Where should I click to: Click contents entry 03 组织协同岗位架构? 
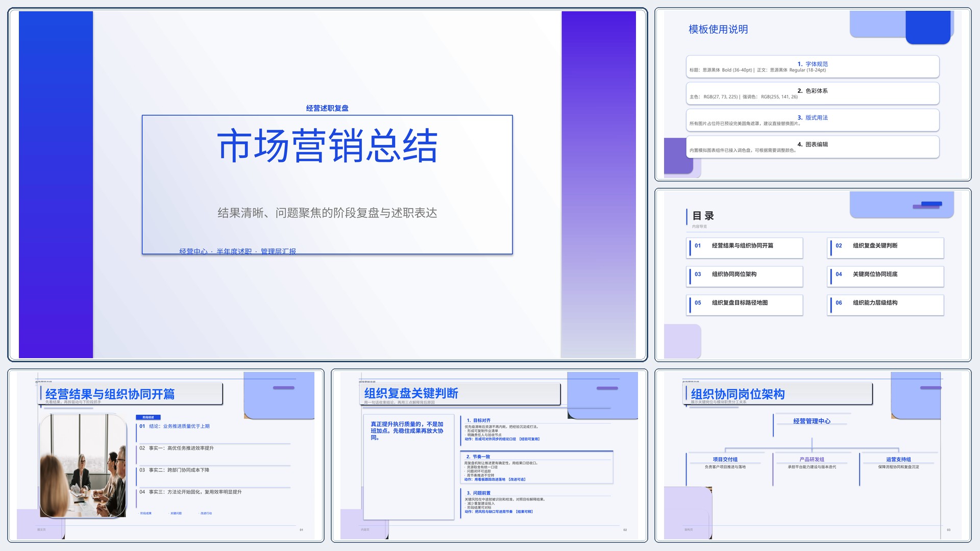pos(745,276)
